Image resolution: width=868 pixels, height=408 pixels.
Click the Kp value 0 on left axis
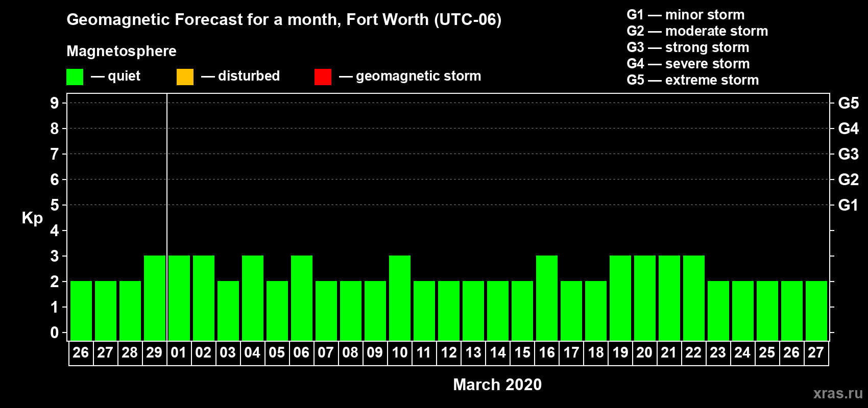(x=55, y=333)
